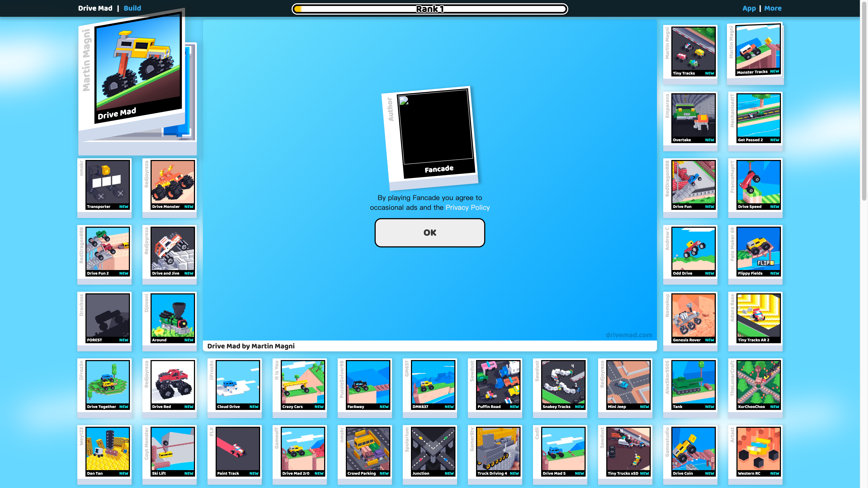Open the Privacy Policy link

pos(467,207)
